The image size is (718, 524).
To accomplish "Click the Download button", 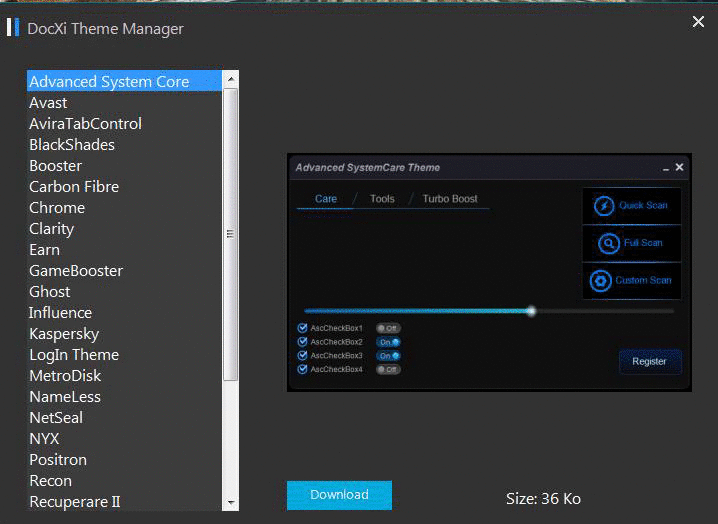I will pyautogui.click(x=339, y=495).
